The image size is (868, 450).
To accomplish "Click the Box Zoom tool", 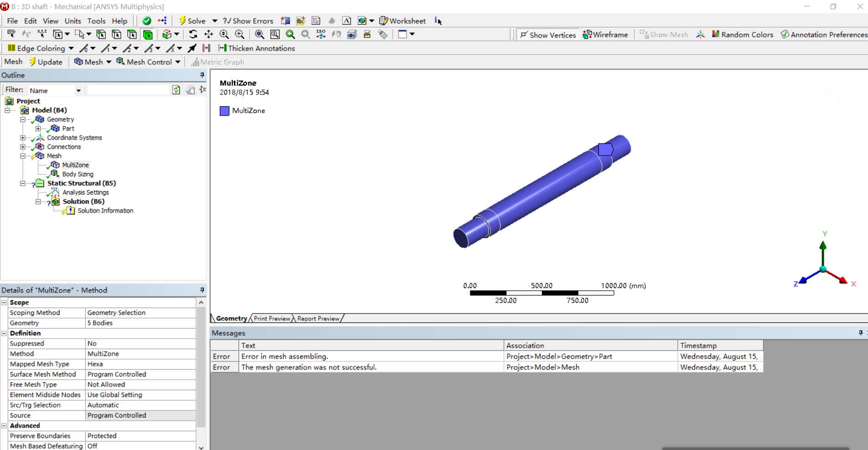I will [239, 34].
